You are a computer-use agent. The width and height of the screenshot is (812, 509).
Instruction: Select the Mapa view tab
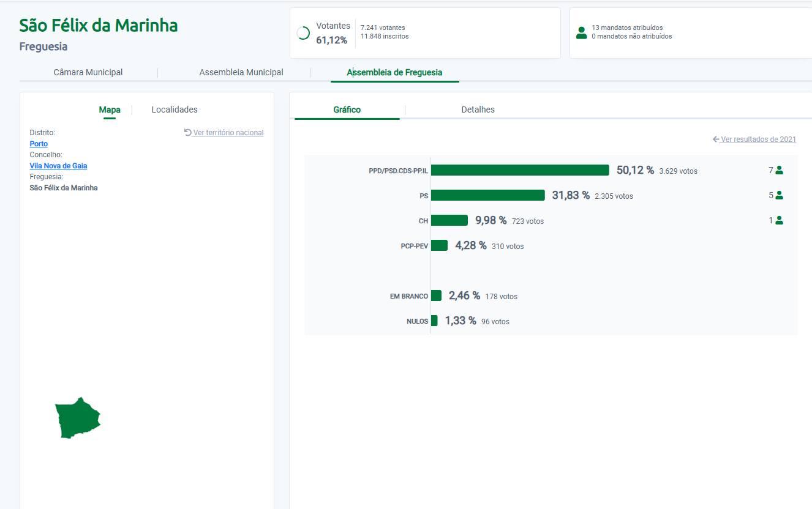click(110, 110)
